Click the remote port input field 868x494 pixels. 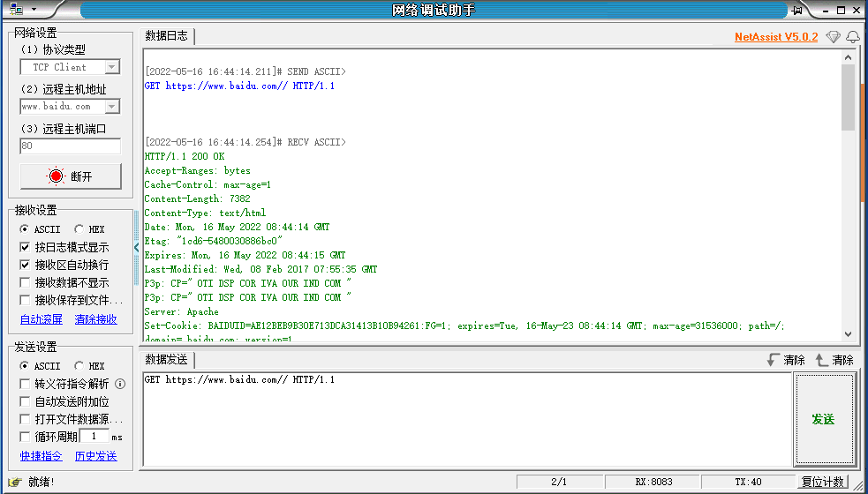pyautogui.click(x=70, y=146)
